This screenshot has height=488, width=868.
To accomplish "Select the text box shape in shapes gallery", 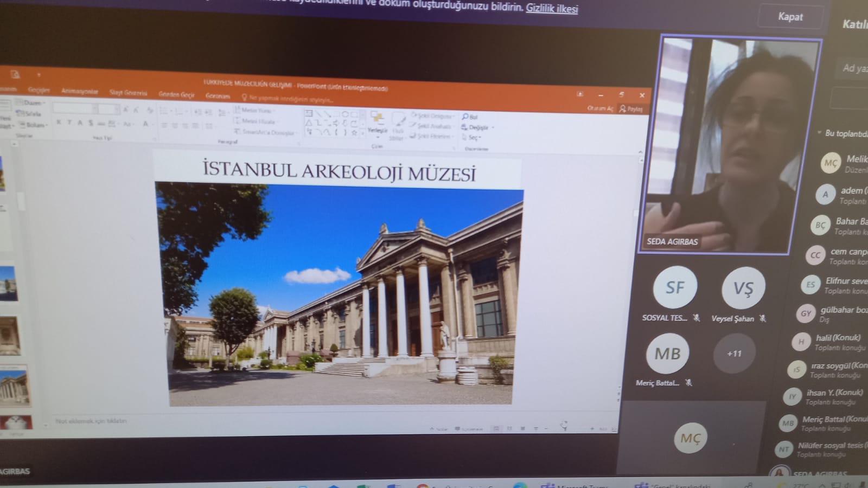I will pyautogui.click(x=309, y=113).
